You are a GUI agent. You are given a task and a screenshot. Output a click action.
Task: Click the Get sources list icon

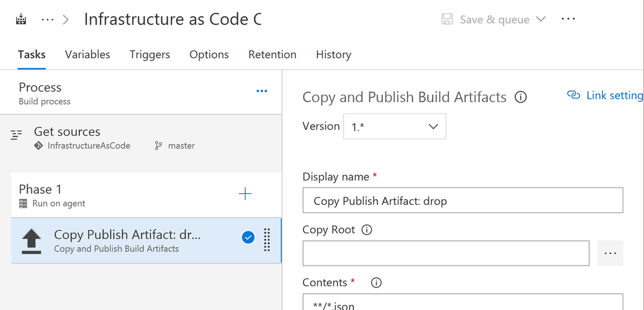pyautogui.click(x=16, y=135)
